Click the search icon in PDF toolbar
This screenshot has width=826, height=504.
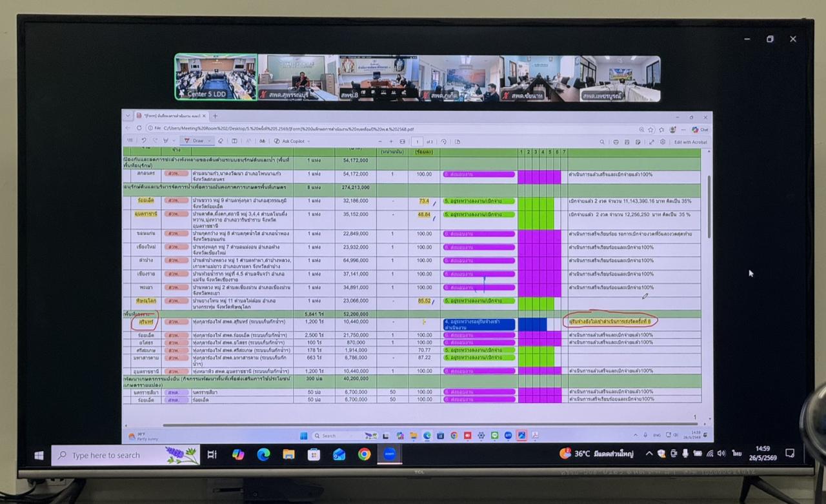[x=602, y=141]
